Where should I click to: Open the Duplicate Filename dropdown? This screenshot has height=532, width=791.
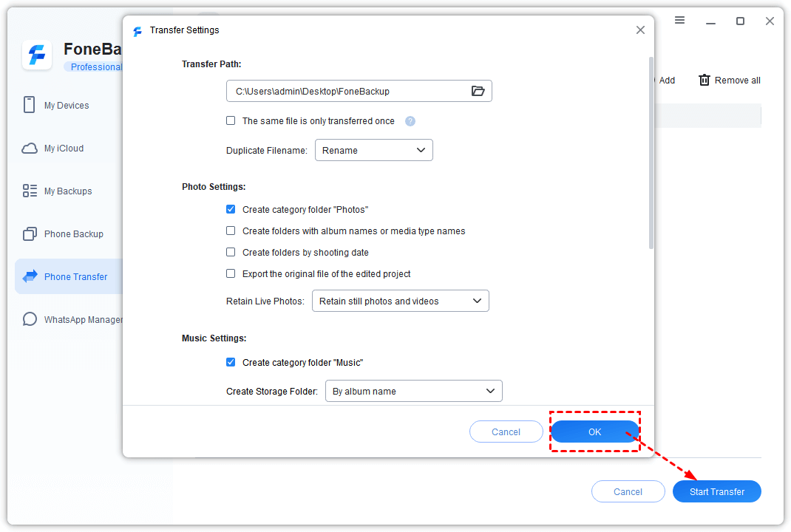pyautogui.click(x=373, y=150)
